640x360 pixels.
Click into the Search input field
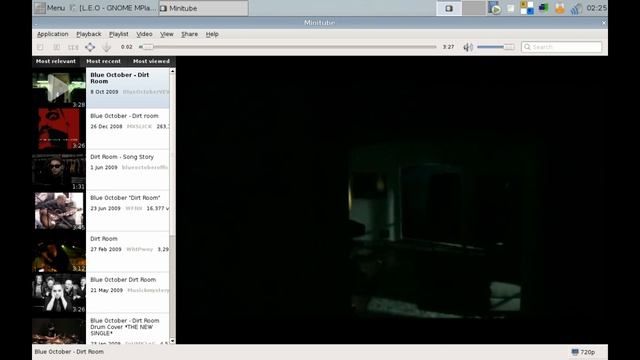pos(561,47)
